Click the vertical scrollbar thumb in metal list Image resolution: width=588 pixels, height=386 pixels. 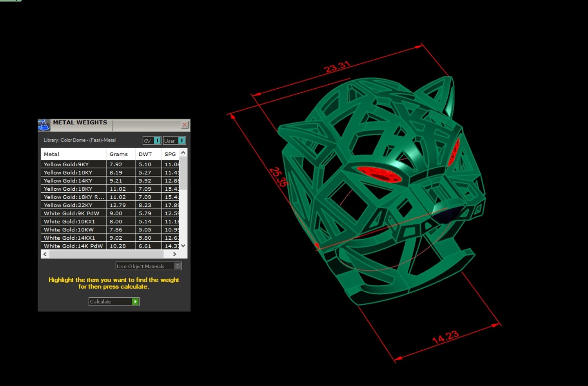click(183, 173)
